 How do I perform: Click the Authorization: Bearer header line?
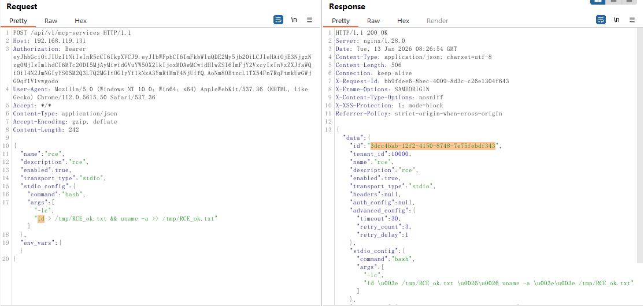click(49, 49)
